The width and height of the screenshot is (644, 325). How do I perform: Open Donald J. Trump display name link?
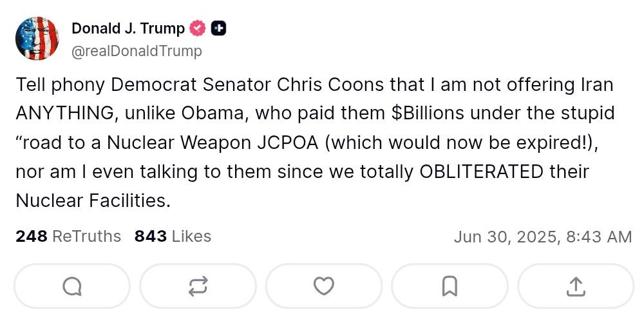click(128, 28)
